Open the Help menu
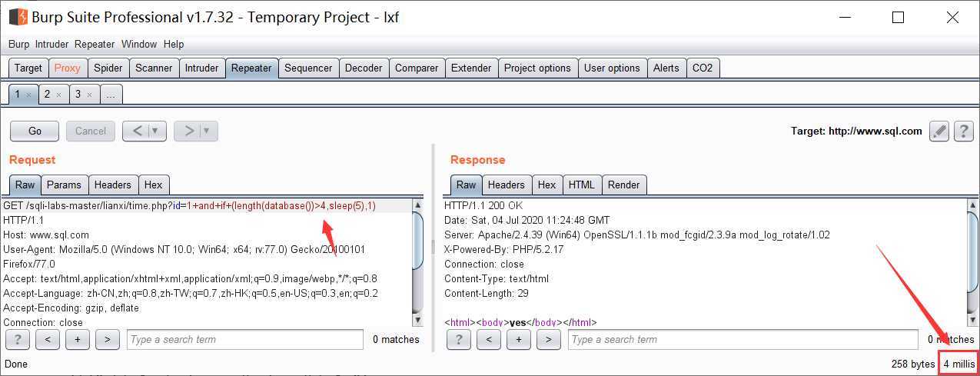The image size is (980, 376). (x=174, y=45)
